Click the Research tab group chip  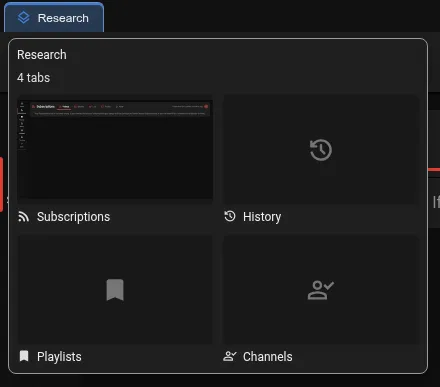tap(54, 18)
